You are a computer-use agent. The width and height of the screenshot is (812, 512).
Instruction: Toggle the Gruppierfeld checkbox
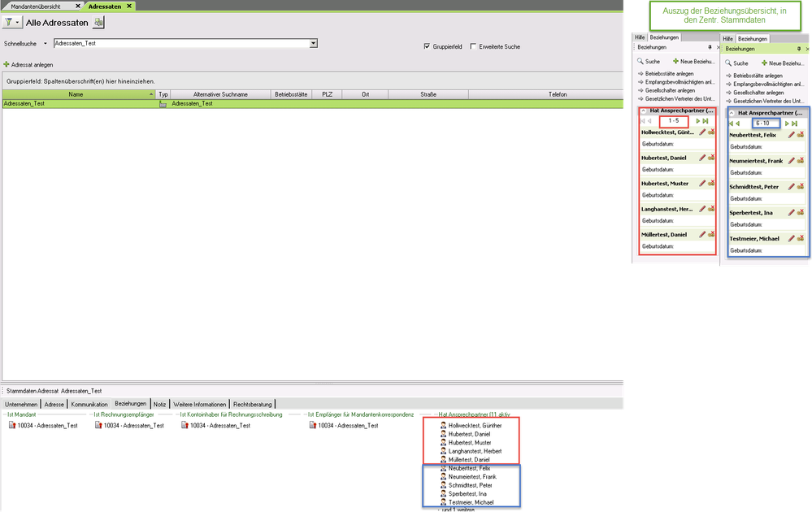pyautogui.click(x=427, y=46)
